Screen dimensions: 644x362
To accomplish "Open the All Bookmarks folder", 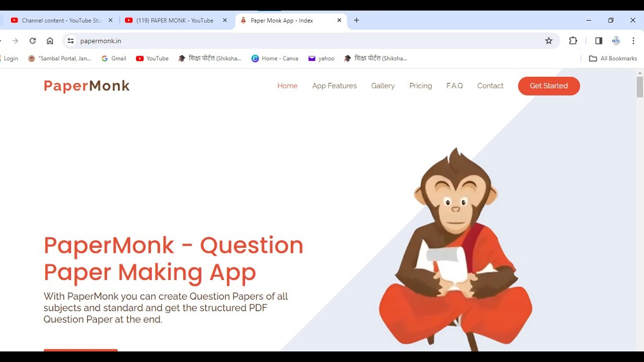I will point(613,58).
